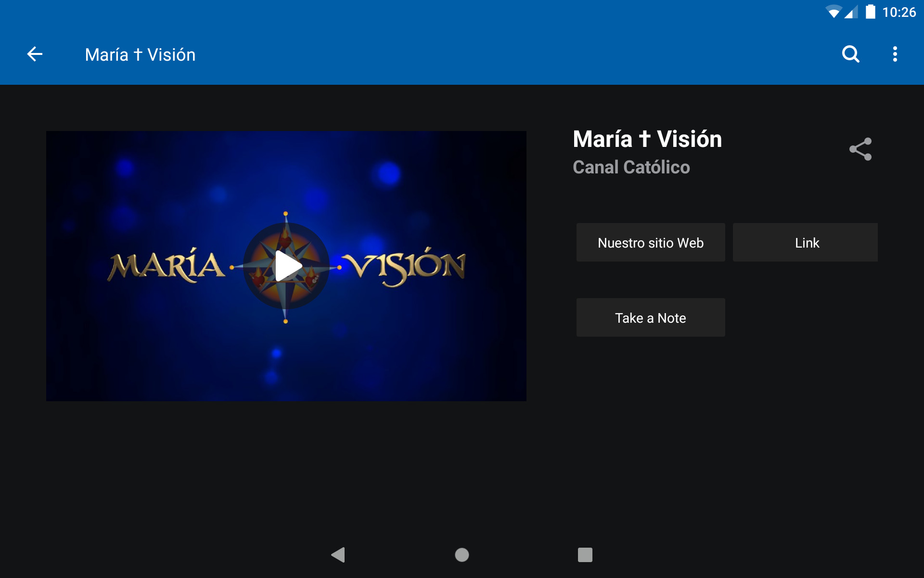Click the Canal Católico subtitle
The width and height of the screenshot is (924, 578).
pos(631,167)
